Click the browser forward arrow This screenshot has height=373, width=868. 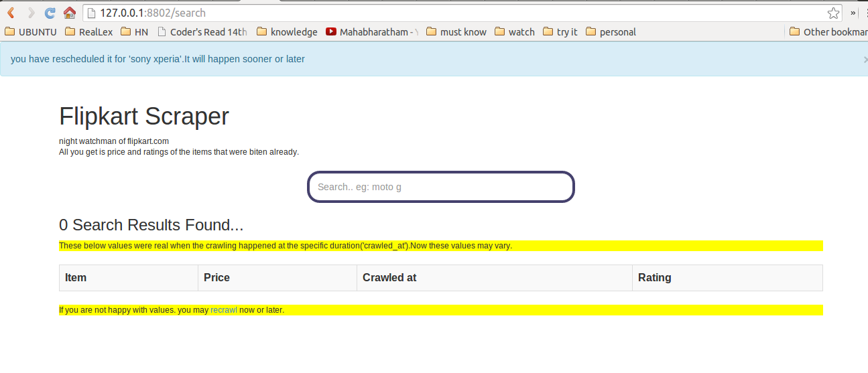tap(31, 13)
